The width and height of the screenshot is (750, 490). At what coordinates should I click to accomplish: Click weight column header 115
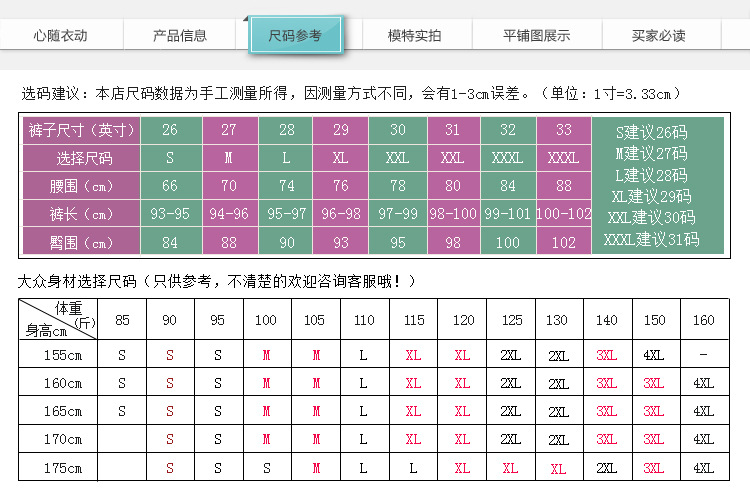[413, 320]
